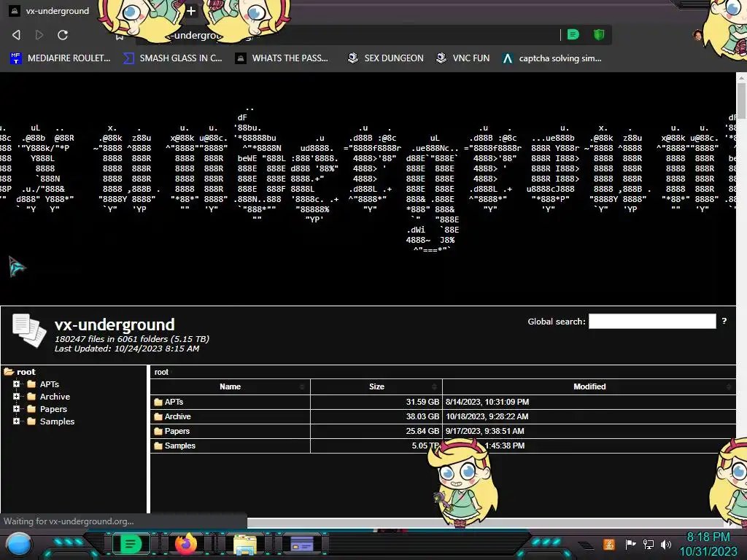Image resolution: width=747 pixels, height=560 pixels.
Task: Expand the Papers tree node
Action: [16, 408]
